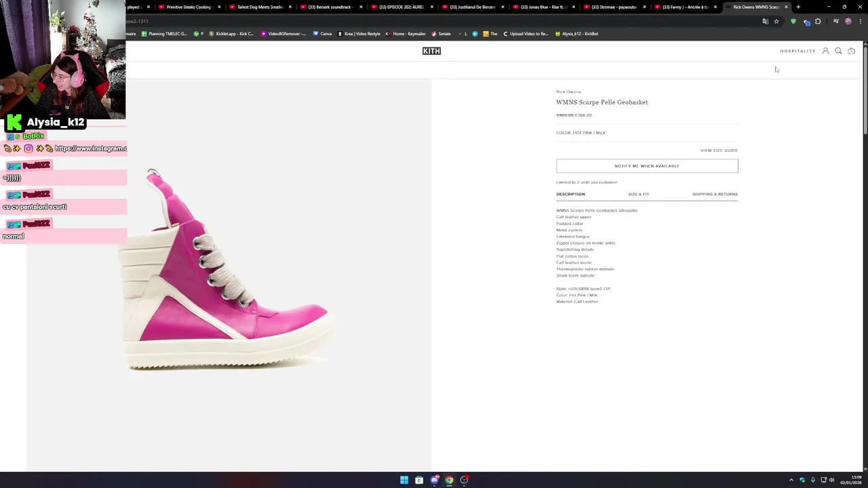Open the Kith account icon

point(825,51)
